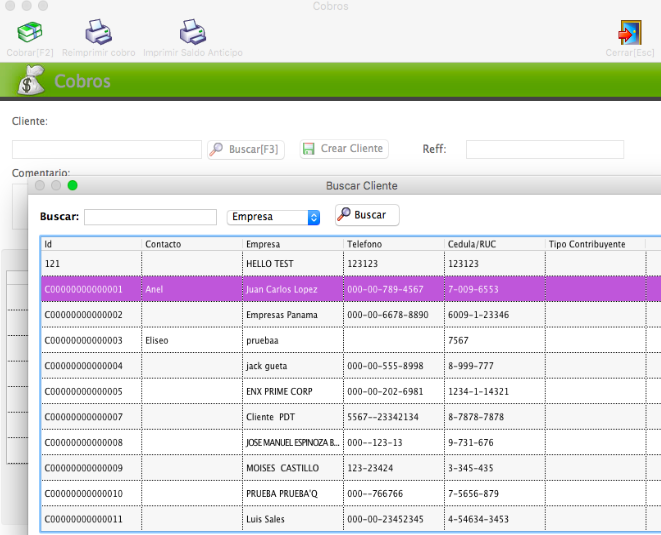Viewport: 661px width, 535px height.
Task: Sort by the Id column header
Action: click(91, 244)
